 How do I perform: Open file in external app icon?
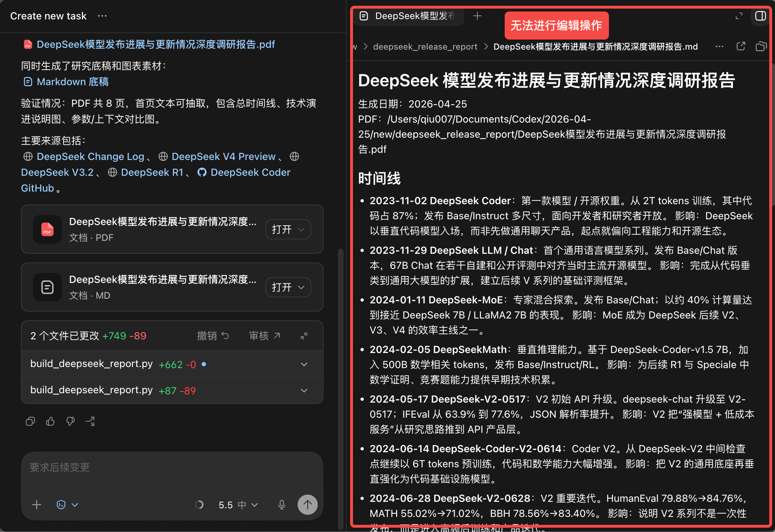pos(741,46)
